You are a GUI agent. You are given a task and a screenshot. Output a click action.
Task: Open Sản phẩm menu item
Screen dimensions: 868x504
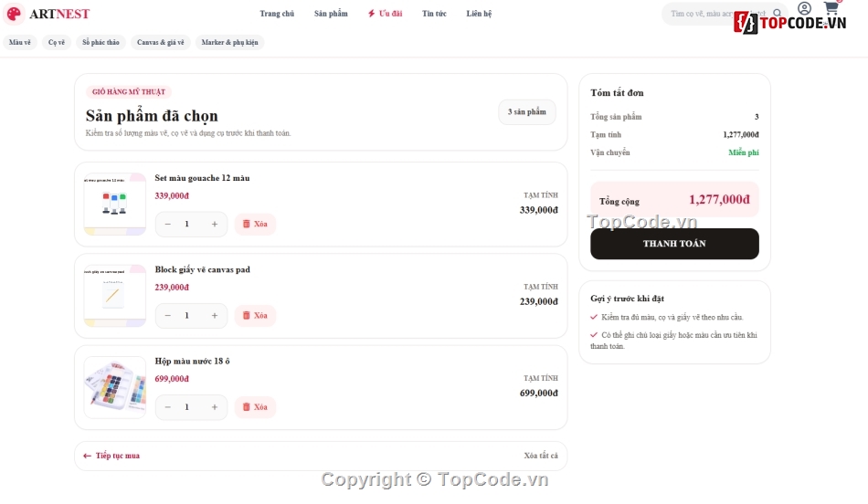pyautogui.click(x=331, y=14)
